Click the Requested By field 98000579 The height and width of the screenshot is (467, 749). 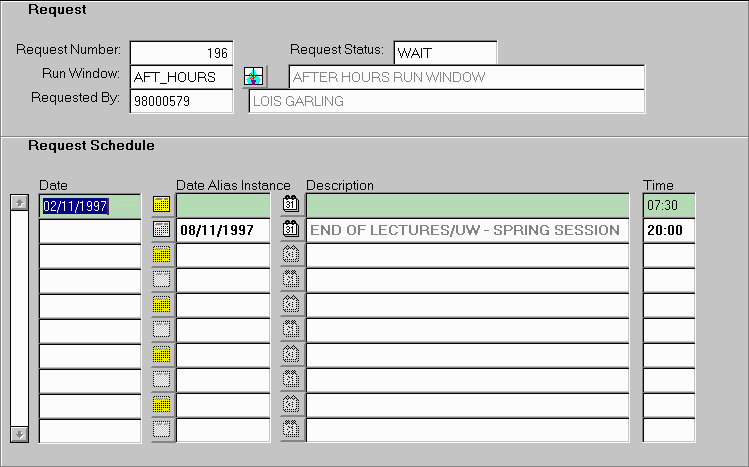(x=181, y=101)
